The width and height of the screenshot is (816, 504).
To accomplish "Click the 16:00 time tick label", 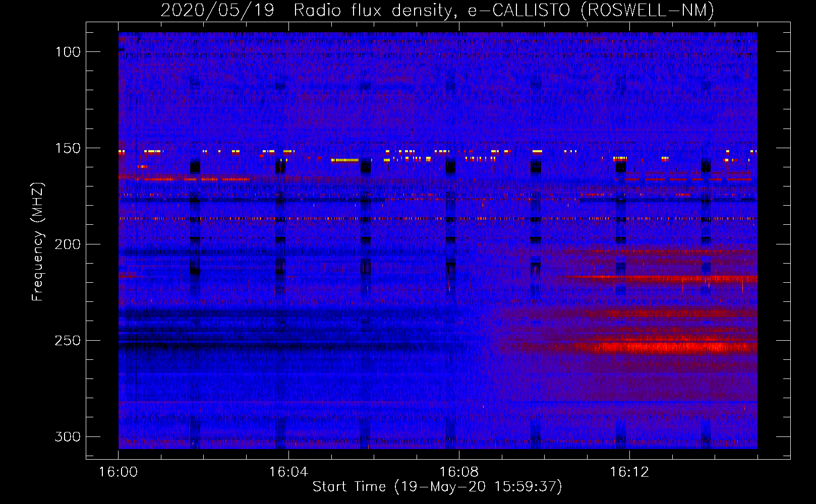I will pyautogui.click(x=118, y=472).
